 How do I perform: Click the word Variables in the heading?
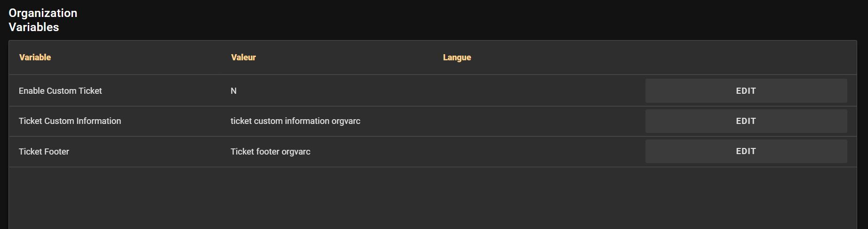[x=34, y=27]
